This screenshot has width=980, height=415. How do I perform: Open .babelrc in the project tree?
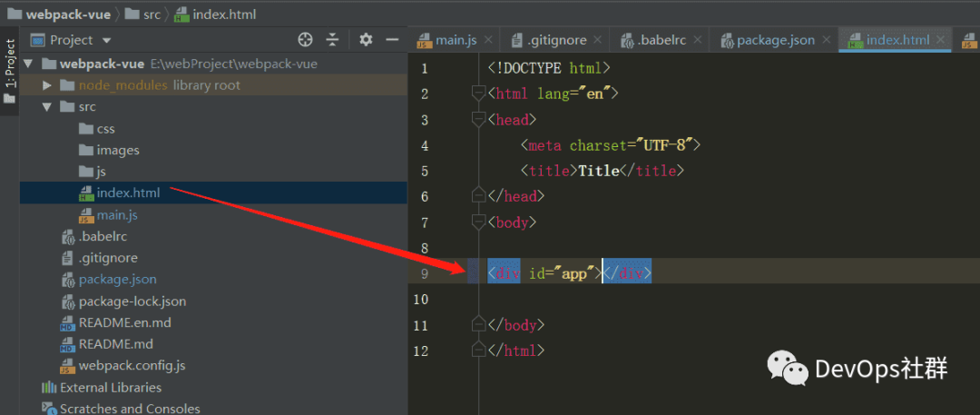pyautogui.click(x=94, y=237)
